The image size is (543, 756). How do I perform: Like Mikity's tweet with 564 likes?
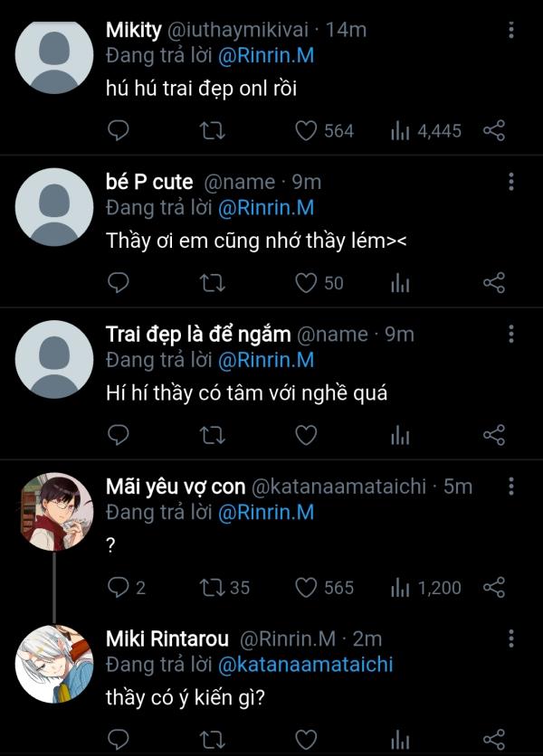click(307, 131)
